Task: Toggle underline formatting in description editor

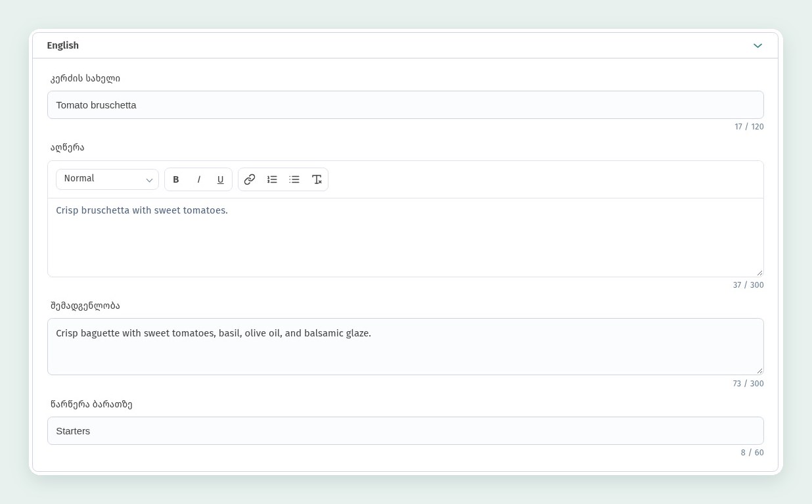Action: [220, 179]
